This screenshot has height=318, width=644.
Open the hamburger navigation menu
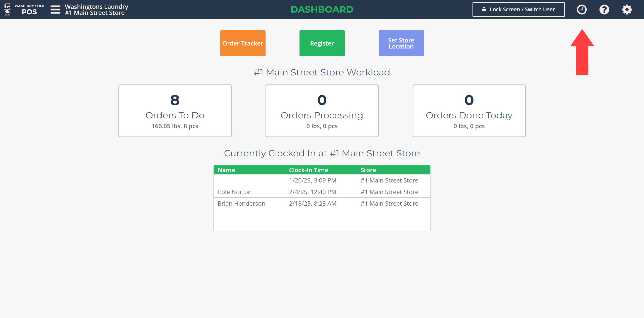point(55,10)
